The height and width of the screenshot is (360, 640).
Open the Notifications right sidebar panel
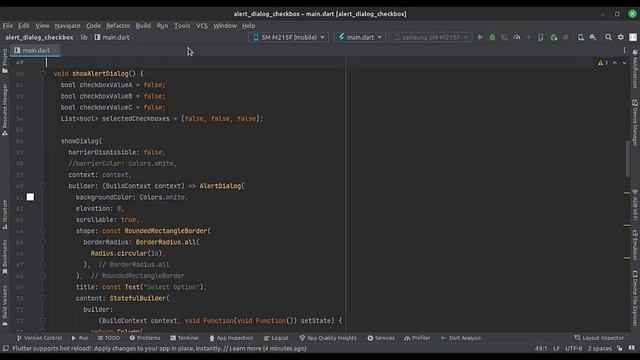[x=635, y=69]
